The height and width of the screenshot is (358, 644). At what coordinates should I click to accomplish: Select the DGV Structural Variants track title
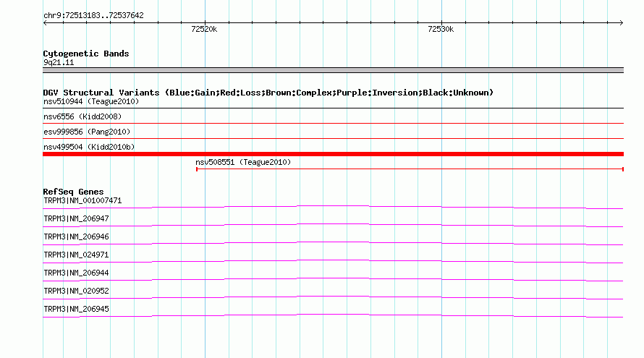(268, 93)
